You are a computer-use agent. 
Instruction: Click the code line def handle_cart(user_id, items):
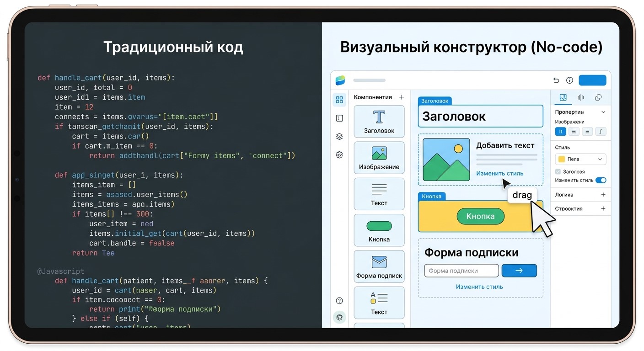(x=106, y=78)
